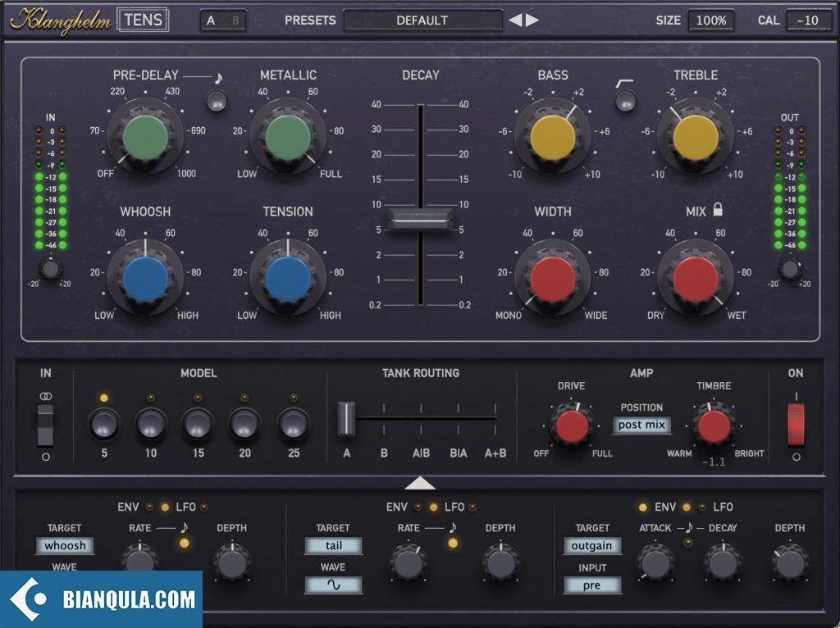
Task: Click the TENS plugin name badge
Action: [x=143, y=20]
